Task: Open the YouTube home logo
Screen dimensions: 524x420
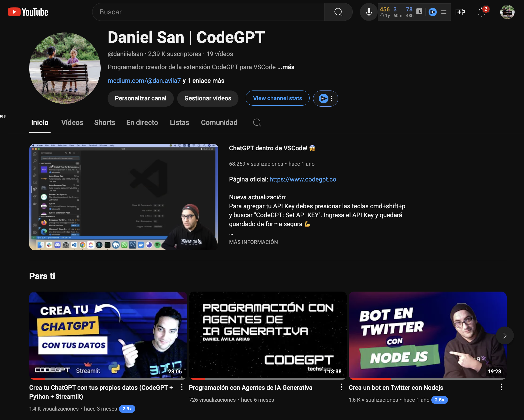Action: pos(28,12)
